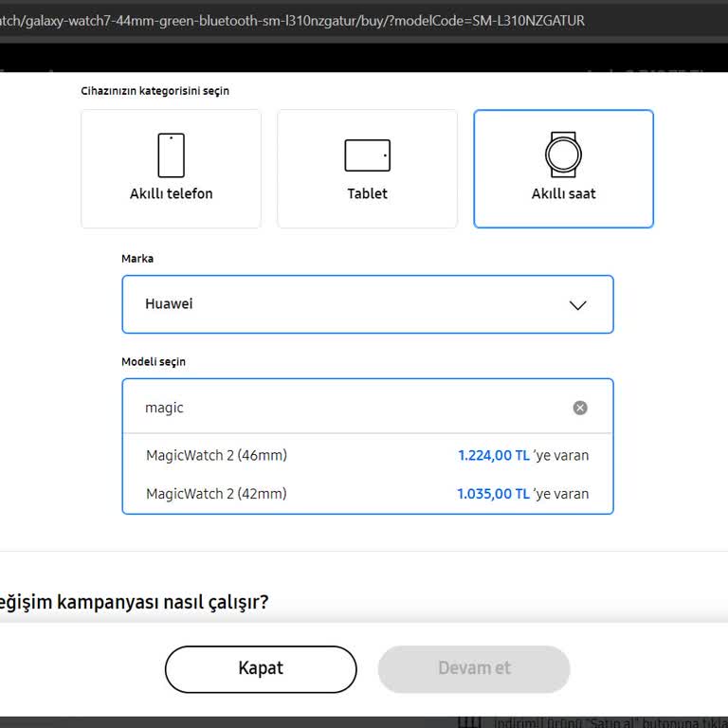The image size is (728, 728).
Task: Select MagicWatch 2 (42mm) option
Action: pos(367,494)
